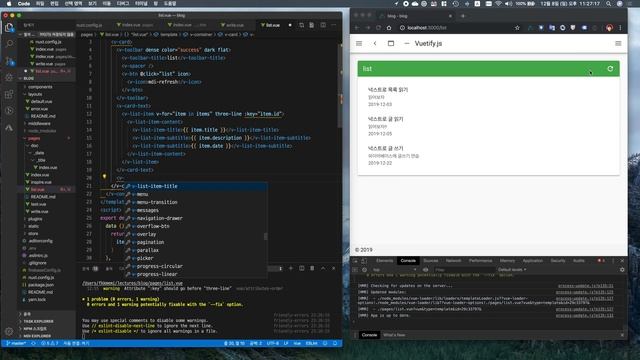The height and width of the screenshot is (360, 640).
Task: Toggle the device toolbar in DevTools
Action: [x=364, y=260]
